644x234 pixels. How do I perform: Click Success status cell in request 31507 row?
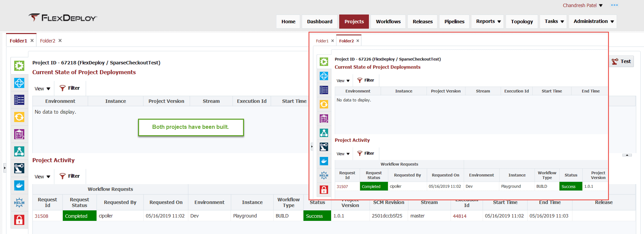[571, 186]
